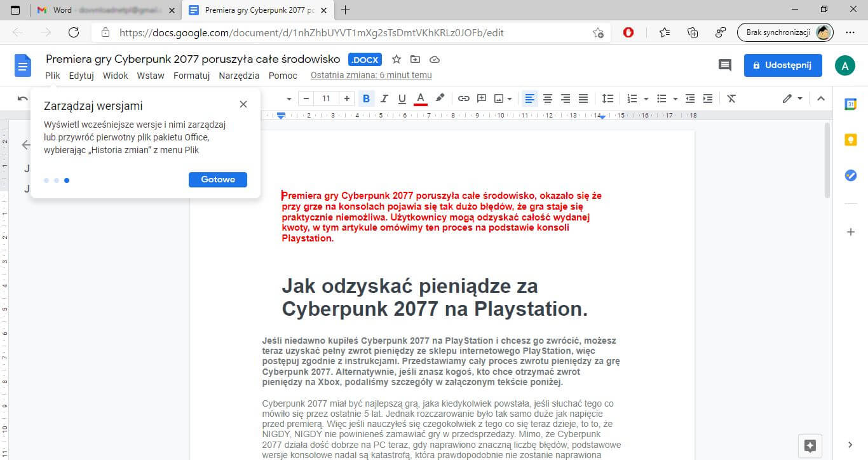The width and height of the screenshot is (868, 460).
Task: Click the .DOCX badge next to title
Action: click(365, 60)
